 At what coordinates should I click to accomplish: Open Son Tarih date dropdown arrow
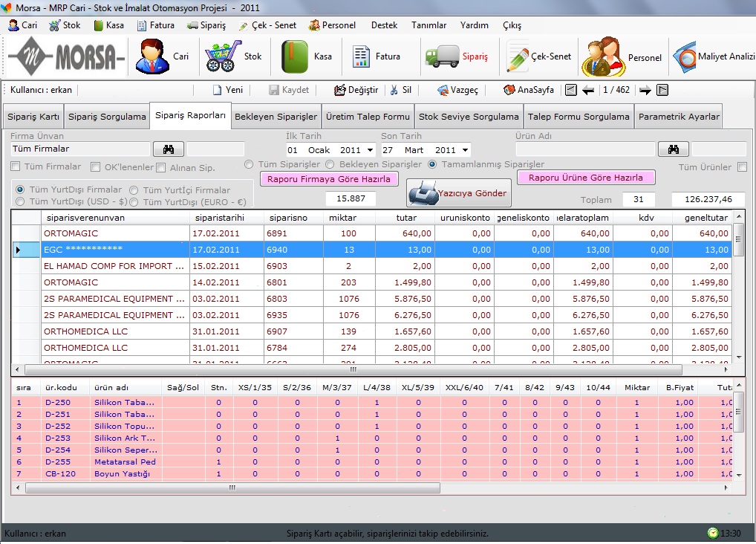[465, 150]
